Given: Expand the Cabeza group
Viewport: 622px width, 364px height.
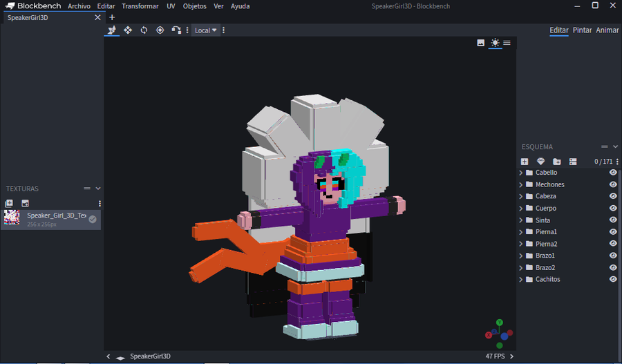Looking at the screenshot, I should (521, 196).
